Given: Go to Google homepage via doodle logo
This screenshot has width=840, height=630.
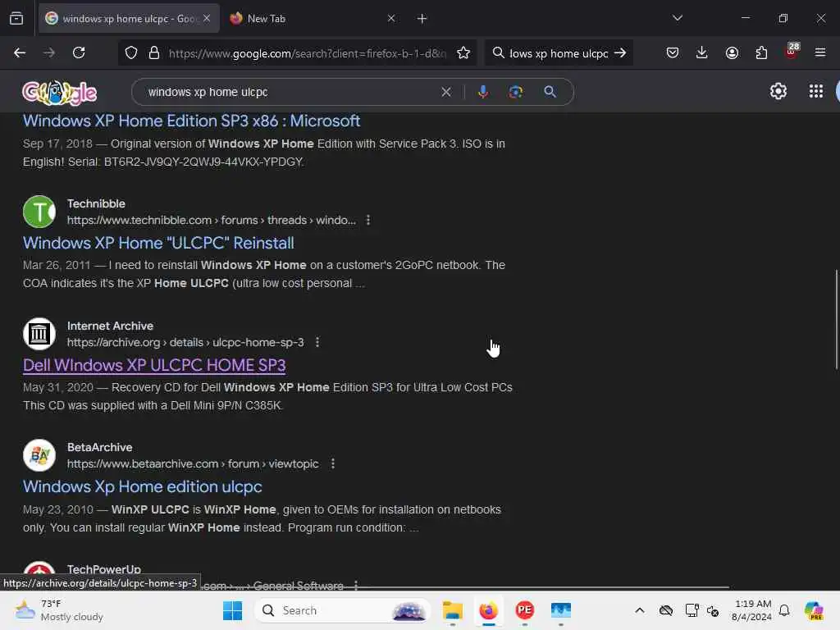Looking at the screenshot, I should coord(59,93).
